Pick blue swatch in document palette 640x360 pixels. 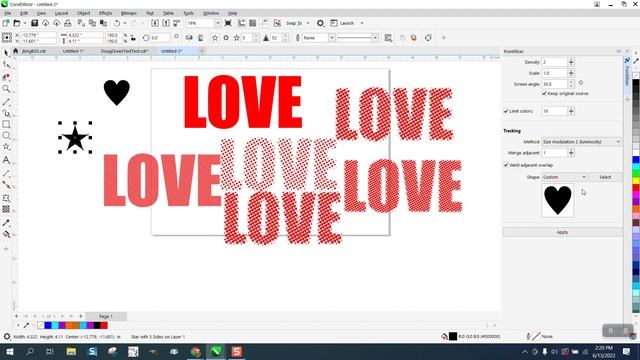[48, 325]
